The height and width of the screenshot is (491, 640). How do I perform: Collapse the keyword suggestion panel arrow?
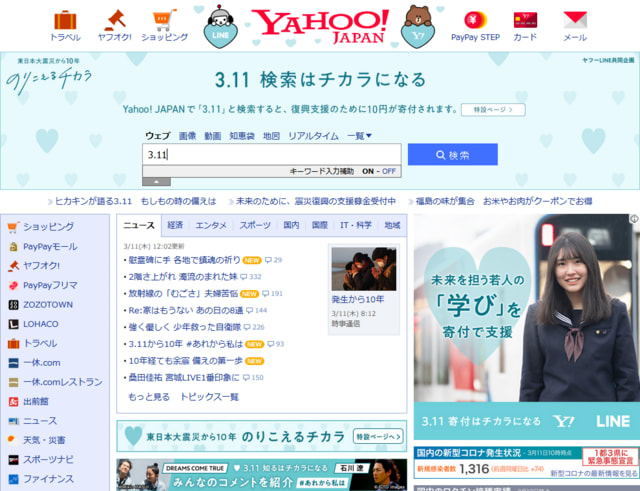(x=156, y=182)
